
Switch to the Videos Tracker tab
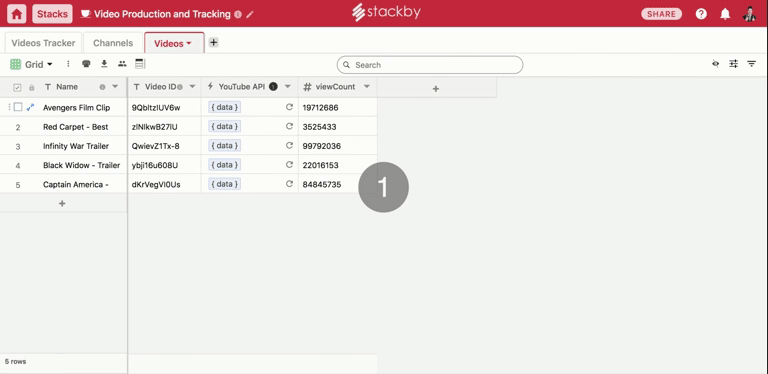tap(44, 43)
